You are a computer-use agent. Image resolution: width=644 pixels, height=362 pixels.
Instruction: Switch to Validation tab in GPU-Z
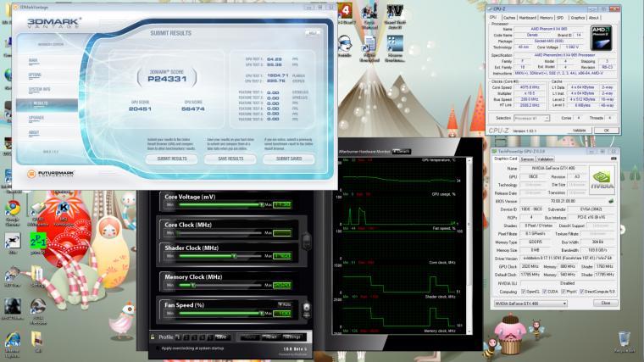point(545,159)
